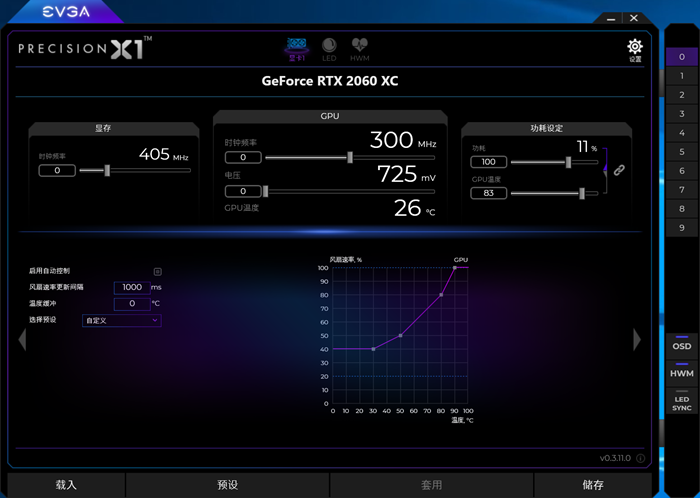This screenshot has width=700, height=498.
Task: Click the 储存 save button
Action: (593, 485)
